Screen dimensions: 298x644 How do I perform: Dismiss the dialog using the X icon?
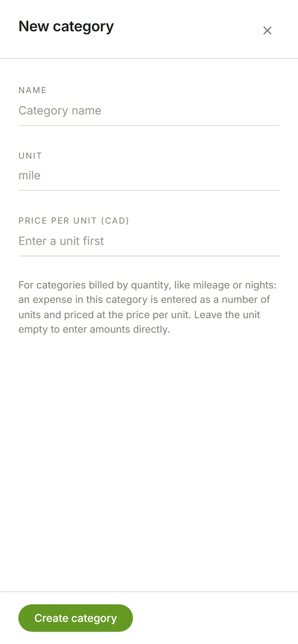pos(267,31)
